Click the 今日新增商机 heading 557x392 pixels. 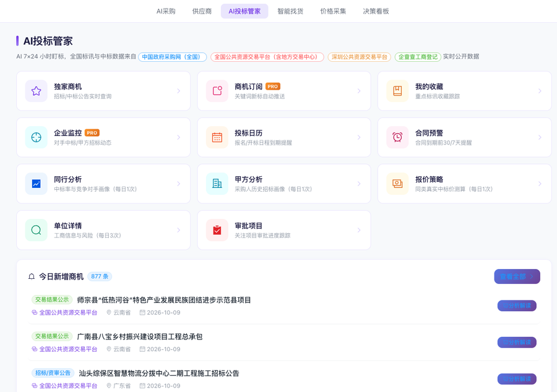pyautogui.click(x=61, y=277)
